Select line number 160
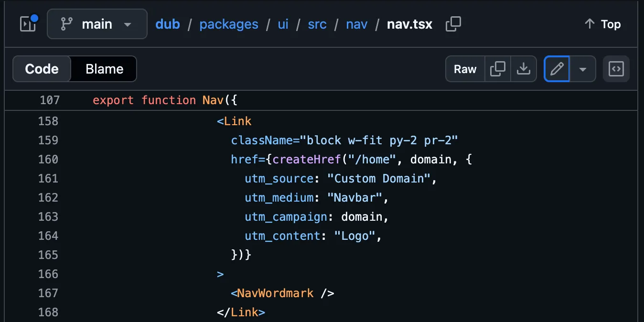Viewport: 644px width, 322px height. tap(48, 159)
